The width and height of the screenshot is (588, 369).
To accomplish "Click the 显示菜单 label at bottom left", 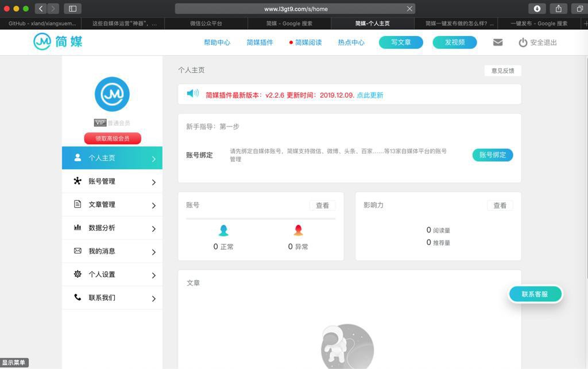I will click(x=14, y=362).
